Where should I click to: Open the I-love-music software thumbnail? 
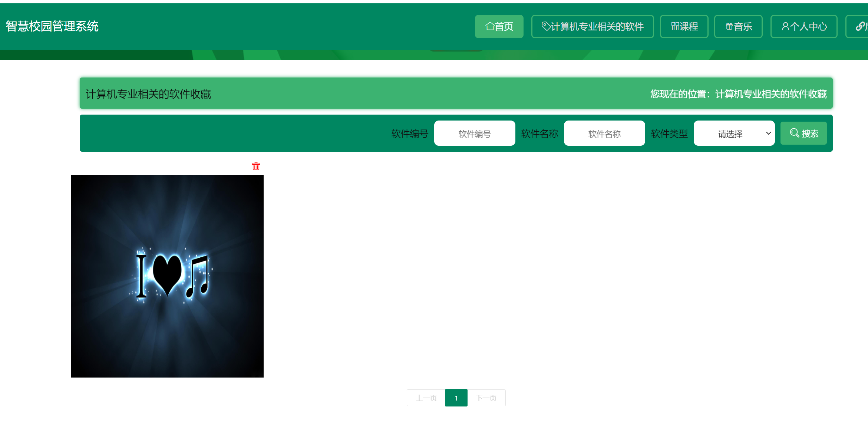tap(167, 276)
